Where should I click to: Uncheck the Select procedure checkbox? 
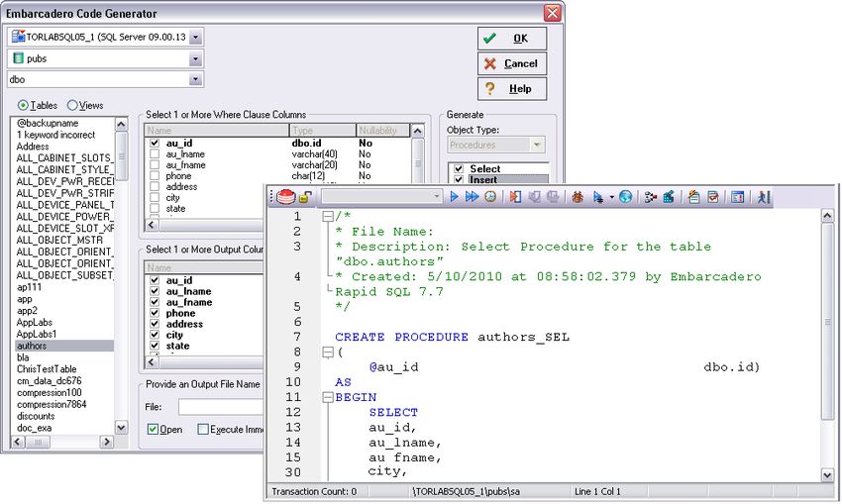tap(459, 168)
